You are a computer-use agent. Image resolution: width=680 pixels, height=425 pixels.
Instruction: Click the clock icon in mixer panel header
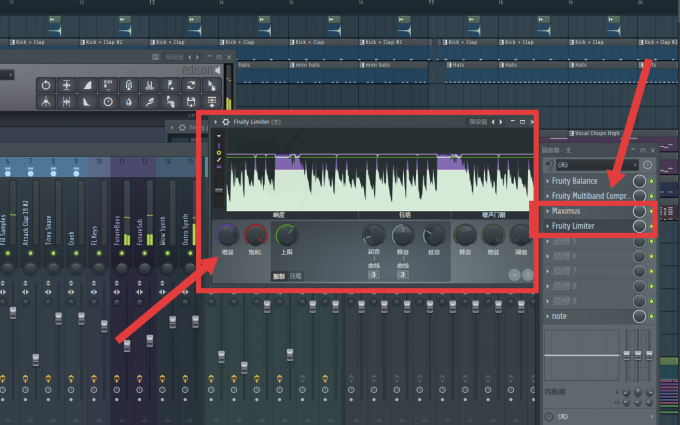647,165
